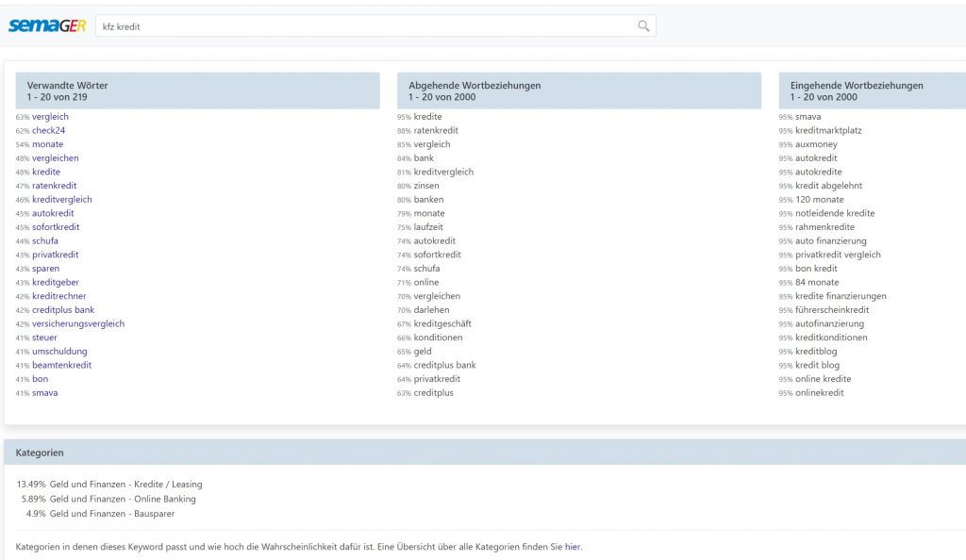Click 'auxmoney' in Eingehende Wortbeziehungen

coord(816,144)
